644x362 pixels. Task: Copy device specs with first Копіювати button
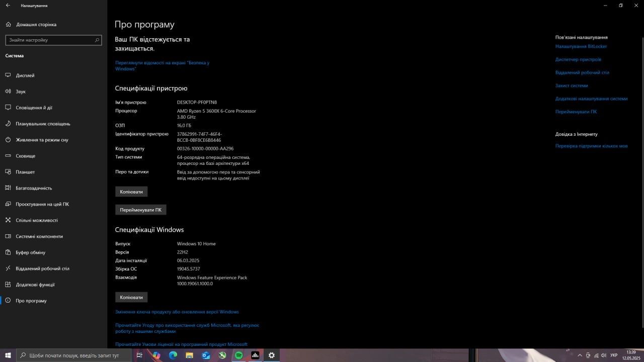(x=131, y=192)
